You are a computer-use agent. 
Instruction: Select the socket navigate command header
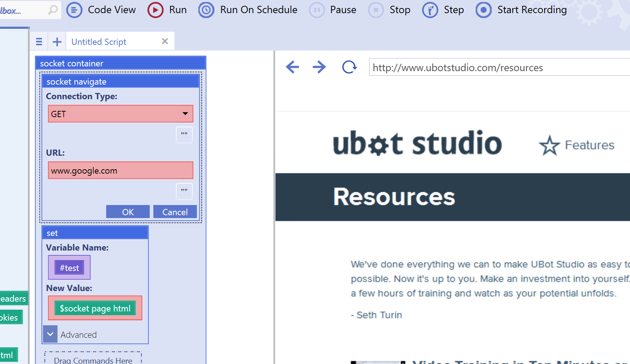tap(121, 81)
